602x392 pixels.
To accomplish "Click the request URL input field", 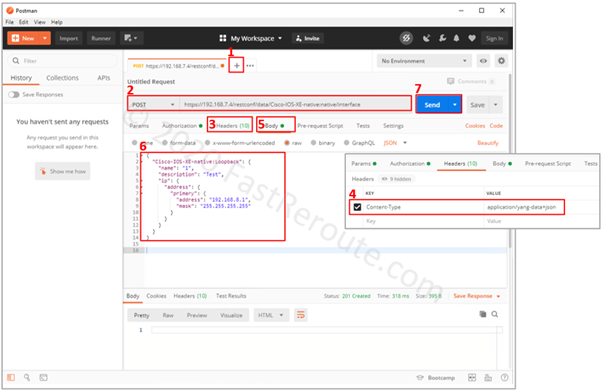I will (295, 104).
